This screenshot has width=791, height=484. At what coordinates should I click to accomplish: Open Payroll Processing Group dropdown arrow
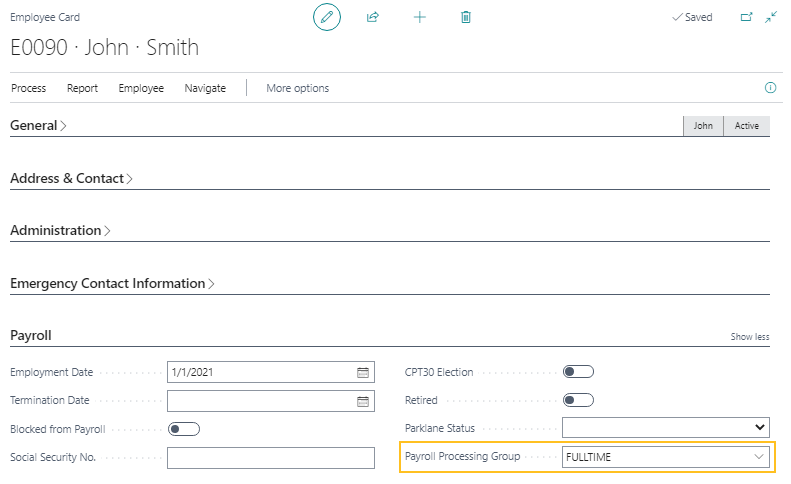758,457
